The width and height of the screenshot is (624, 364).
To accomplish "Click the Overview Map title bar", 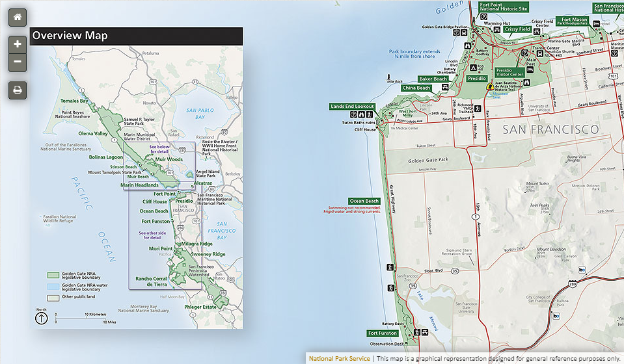I will [136, 36].
